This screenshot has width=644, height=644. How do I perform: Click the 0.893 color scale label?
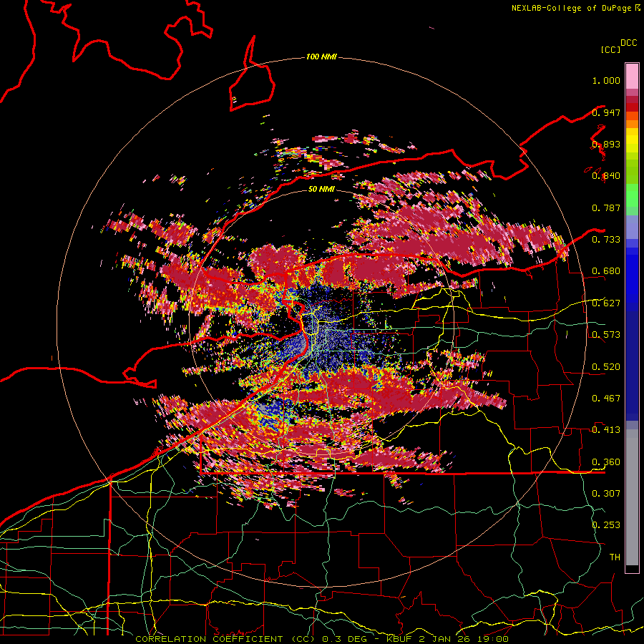click(x=606, y=144)
